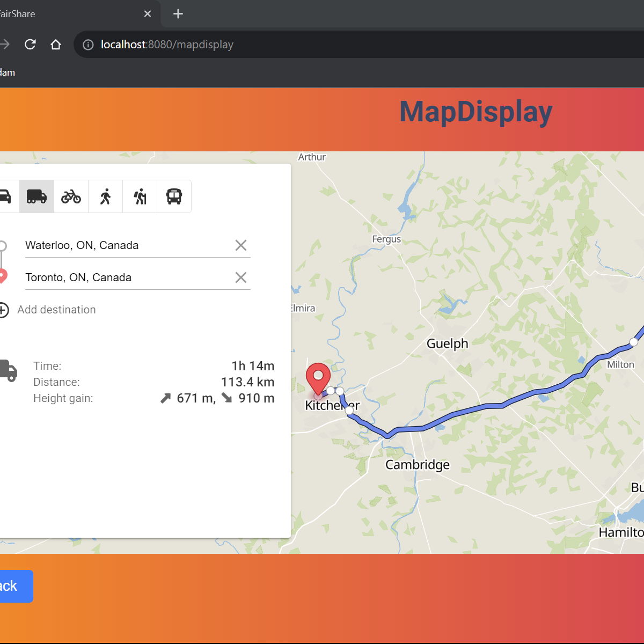The width and height of the screenshot is (644, 644).
Task: Pick the bus transit mode
Action: [x=174, y=196]
